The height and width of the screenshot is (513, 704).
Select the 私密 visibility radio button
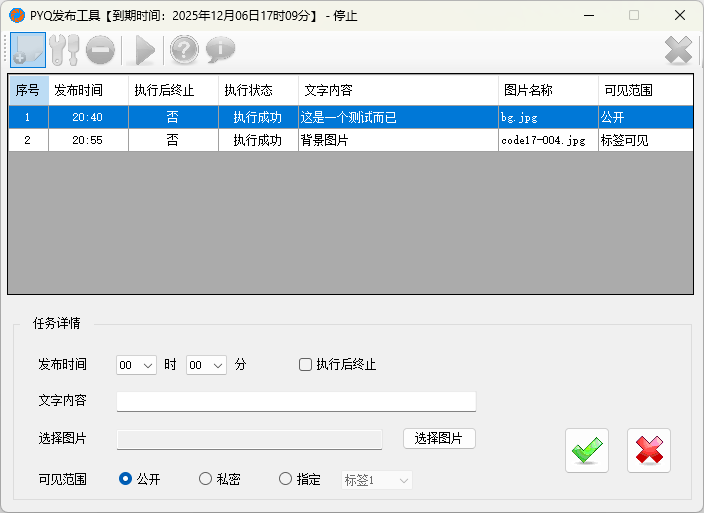[x=206, y=479]
